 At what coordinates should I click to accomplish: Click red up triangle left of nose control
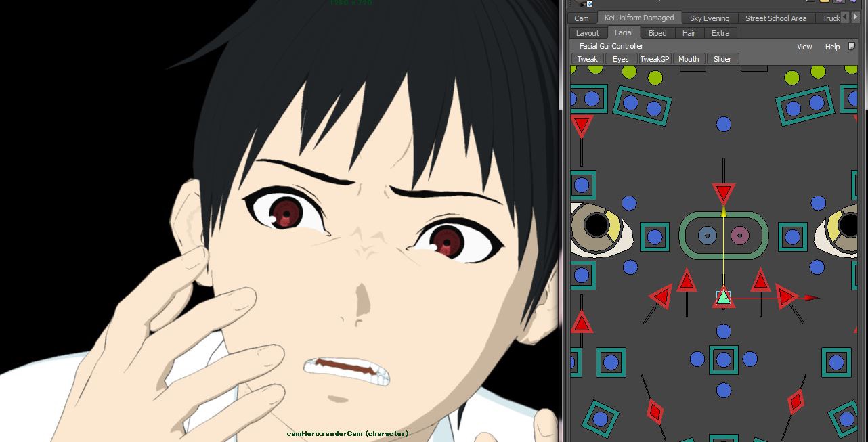coord(687,280)
